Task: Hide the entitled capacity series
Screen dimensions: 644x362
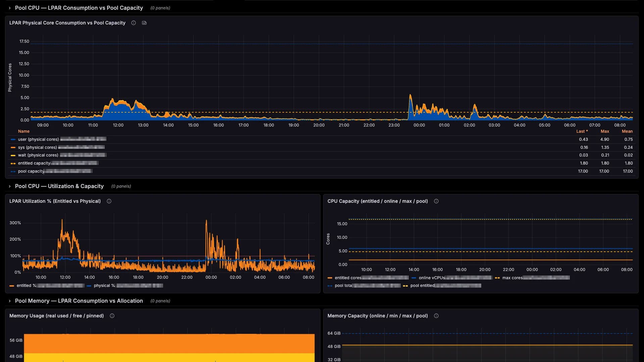Action: coord(33,163)
